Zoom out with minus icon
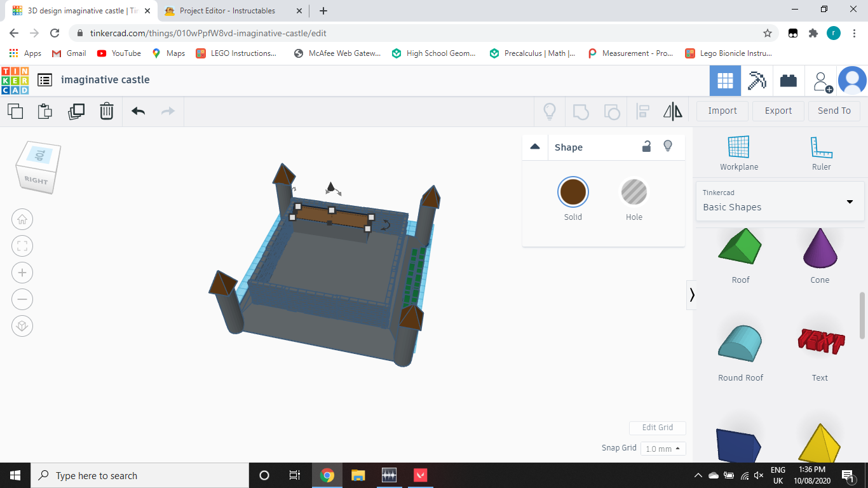The image size is (868, 488). tap(22, 299)
